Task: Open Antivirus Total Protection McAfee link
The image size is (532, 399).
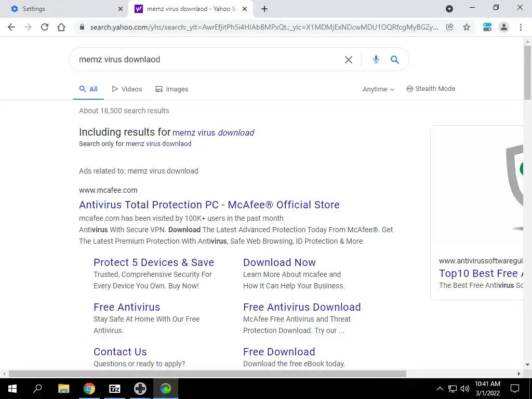Action: (x=209, y=205)
